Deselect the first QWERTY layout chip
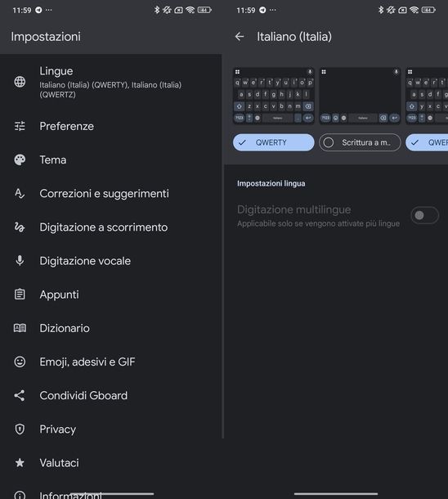 [273, 142]
